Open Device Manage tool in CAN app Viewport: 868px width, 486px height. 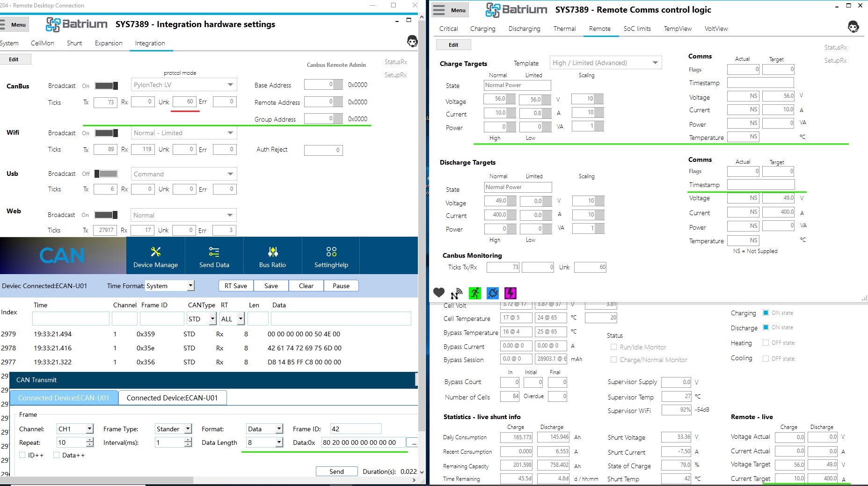[155, 256]
